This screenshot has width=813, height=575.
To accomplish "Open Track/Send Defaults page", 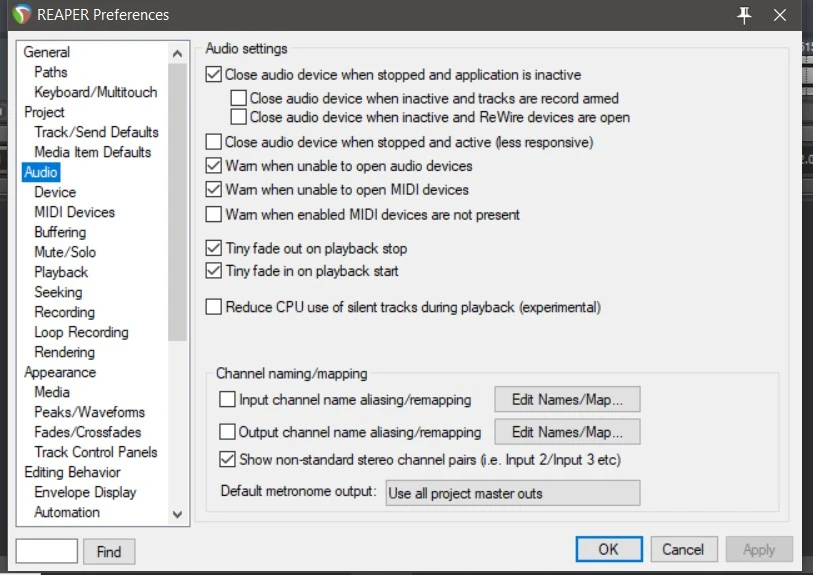I will tap(96, 132).
